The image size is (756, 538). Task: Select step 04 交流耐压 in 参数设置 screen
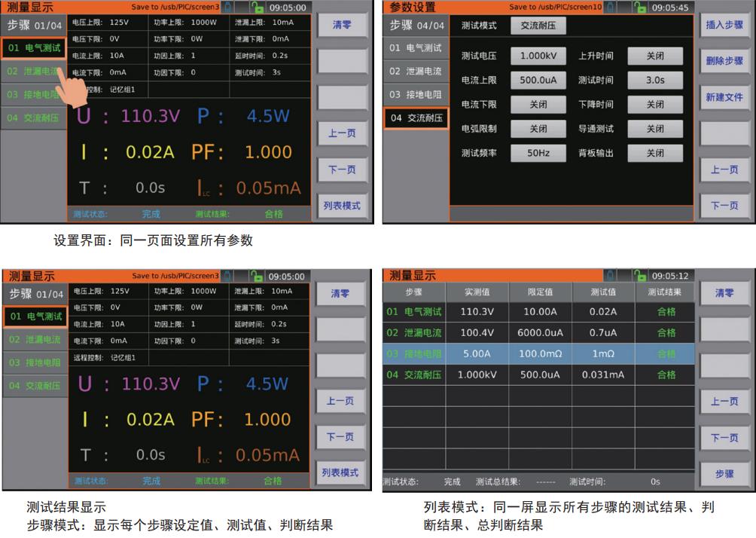(x=416, y=118)
